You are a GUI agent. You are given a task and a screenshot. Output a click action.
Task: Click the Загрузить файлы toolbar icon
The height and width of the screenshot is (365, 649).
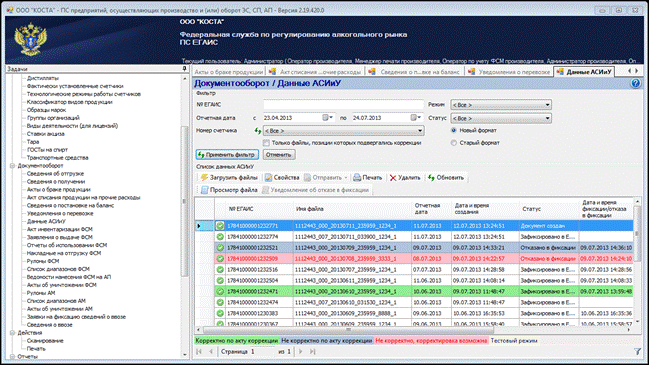(204, 178)
